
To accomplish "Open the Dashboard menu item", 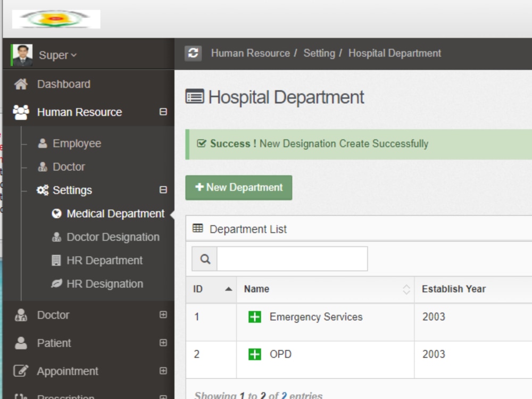I will coord(64,84).
